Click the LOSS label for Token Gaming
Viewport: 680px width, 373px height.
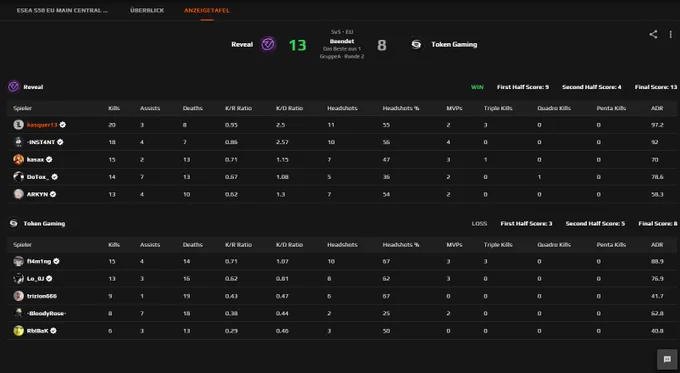479,223
